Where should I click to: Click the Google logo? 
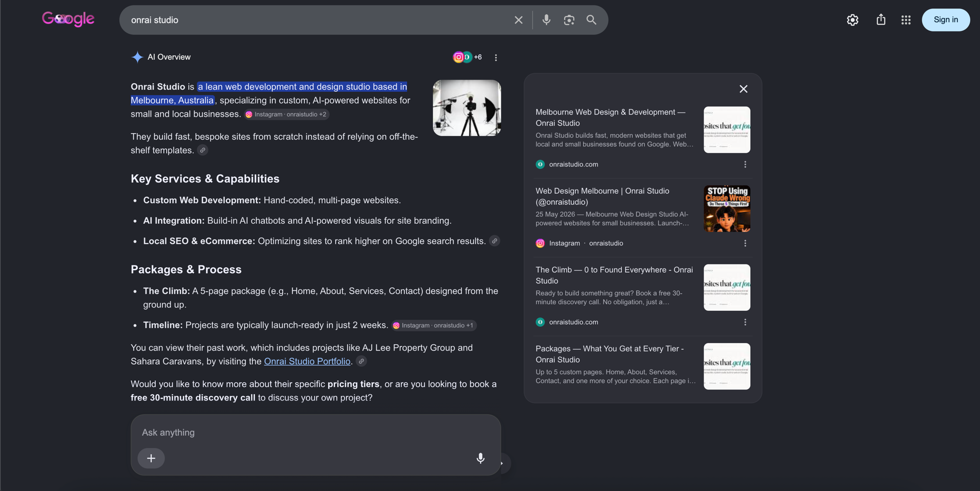[68, 19]
